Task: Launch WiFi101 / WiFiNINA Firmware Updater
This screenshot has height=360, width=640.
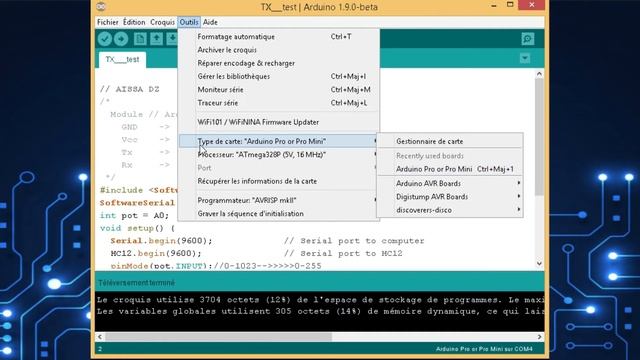Action: [278, 122]
